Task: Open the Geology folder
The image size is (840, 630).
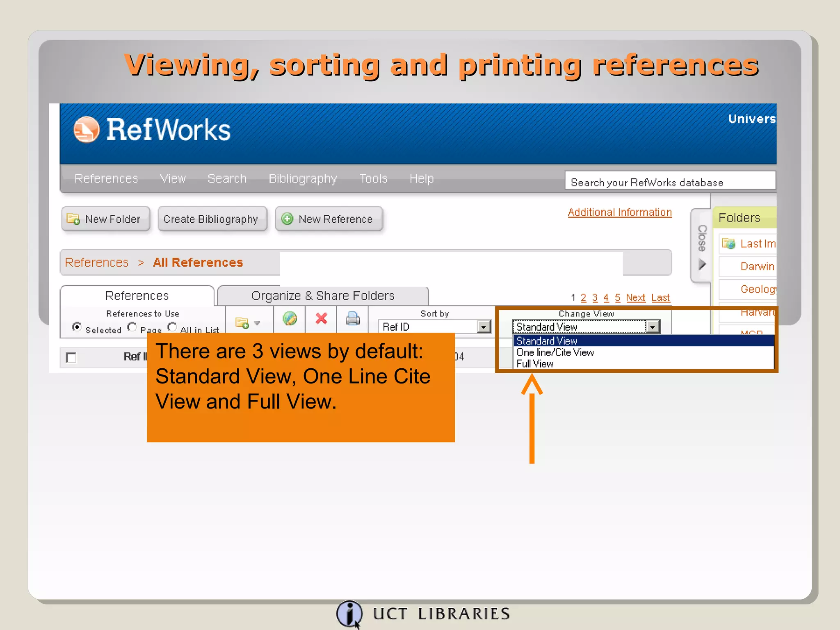Action: (x=758, y=289)
